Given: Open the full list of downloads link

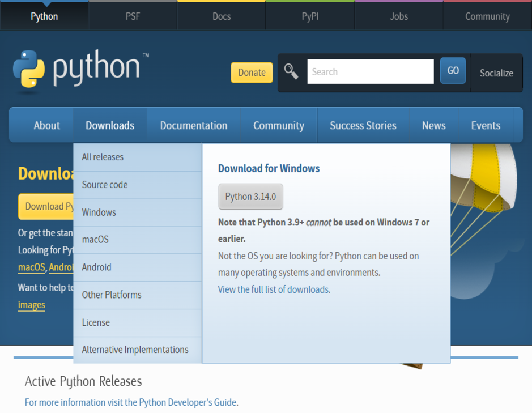Looking at the screenshot, I should (273, 289).
